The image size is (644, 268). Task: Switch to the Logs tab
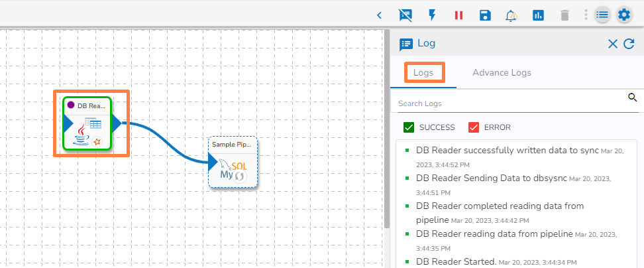coord(423,73)
